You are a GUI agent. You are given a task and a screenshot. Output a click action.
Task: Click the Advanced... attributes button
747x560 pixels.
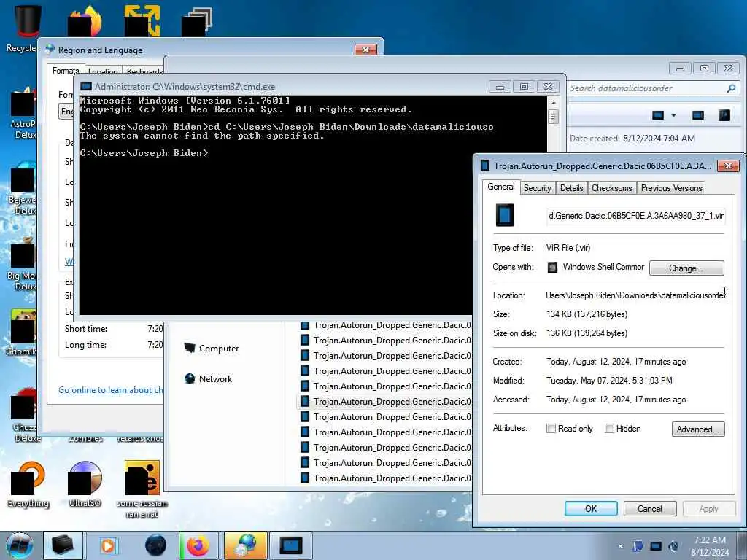[x=698, y=429]
